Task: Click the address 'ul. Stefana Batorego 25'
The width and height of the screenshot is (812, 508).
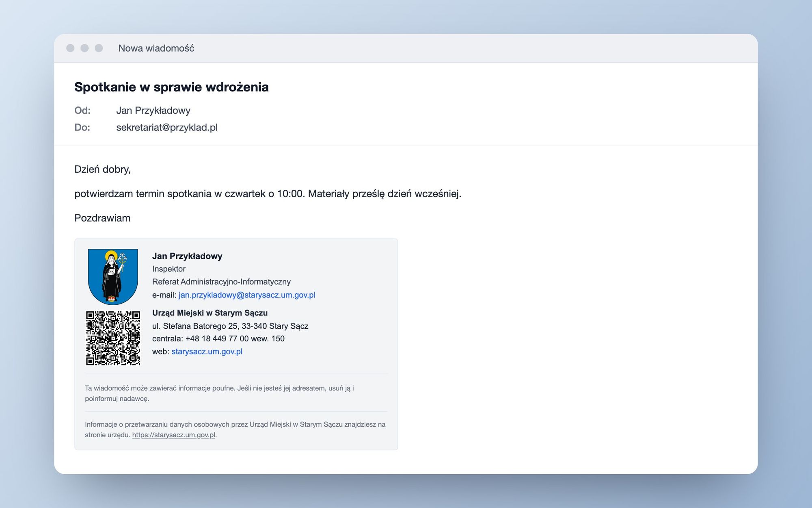Action: [195, 326]
